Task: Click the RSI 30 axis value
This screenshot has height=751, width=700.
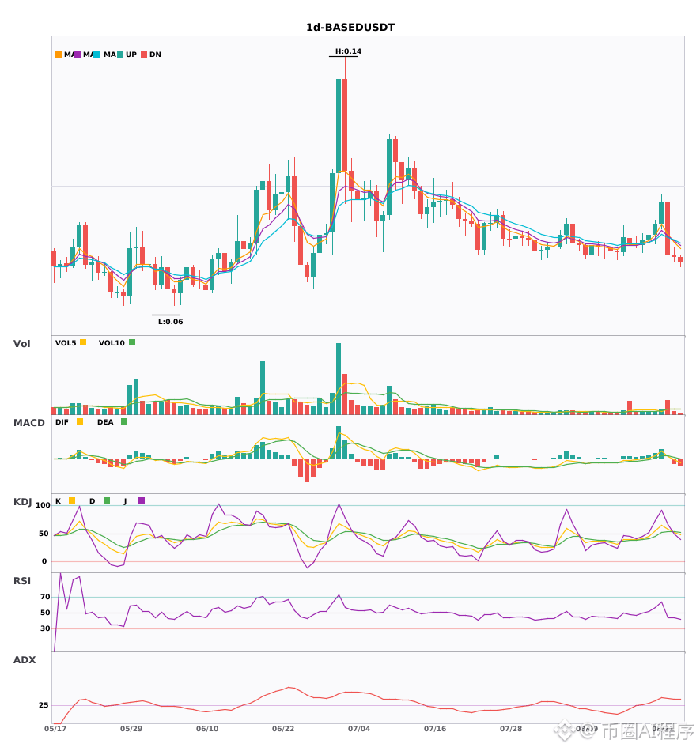Action: tap(46, 628)
